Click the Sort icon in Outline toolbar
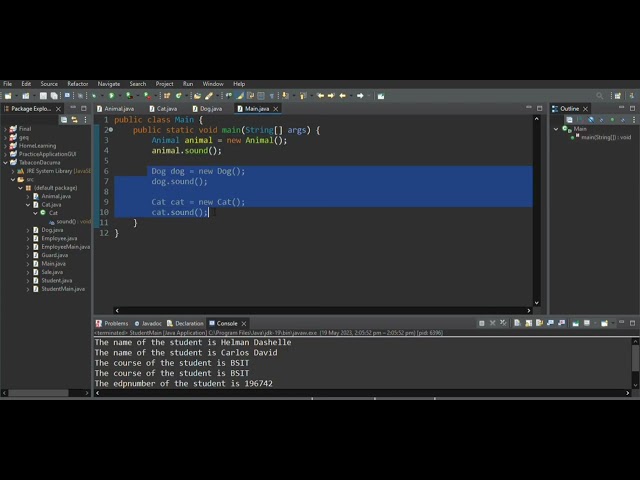 [x=580, y=120]
